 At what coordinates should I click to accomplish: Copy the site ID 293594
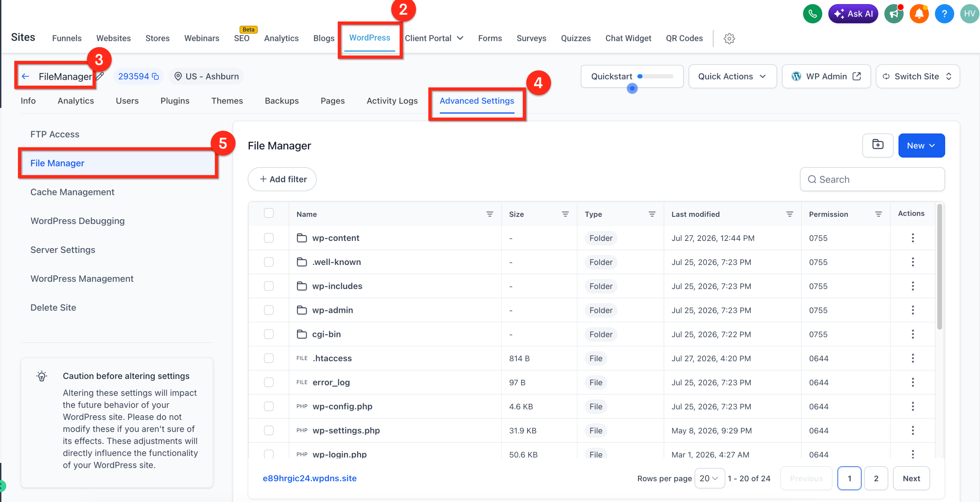156,77
